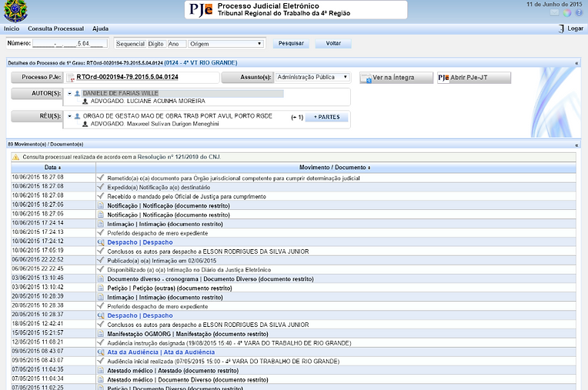Click magnifier icon of Despacho at 10/06/2015 17:24:12
This screenshot has width=588, height=390.
[101, 242]
